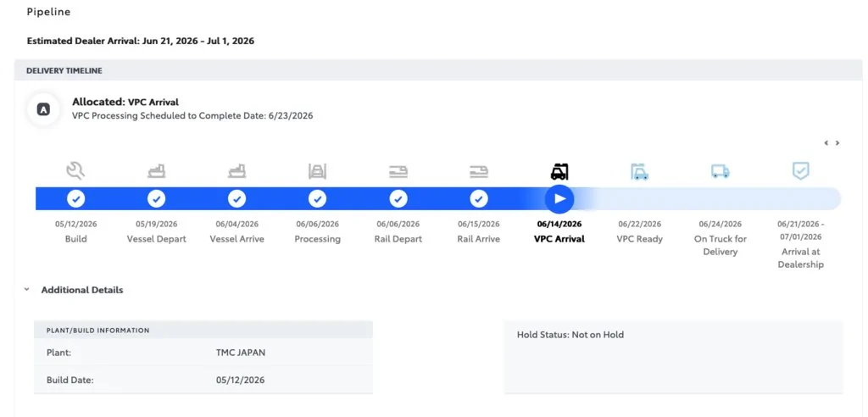Click the DELIVERY TIMELINE section header
This screenshot has height=417, width=868.
click(x=438, y=71)
